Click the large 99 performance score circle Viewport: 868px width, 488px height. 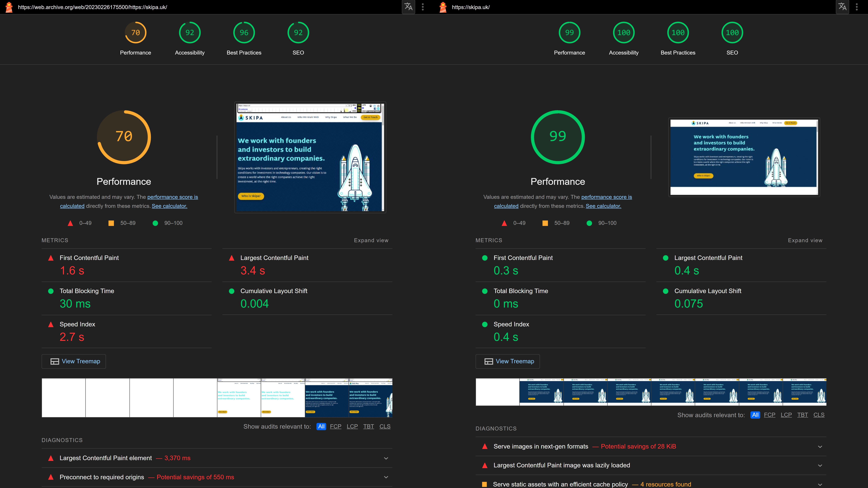[x=558, y=137]
